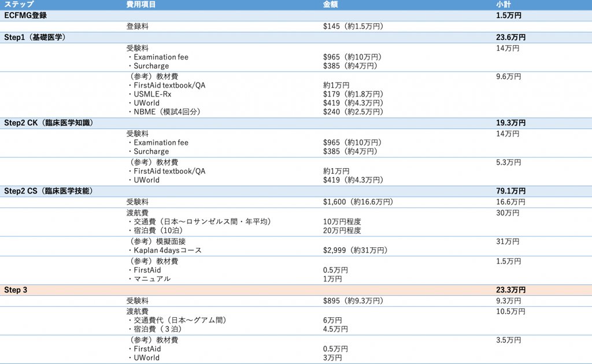Click the 小計 column header
The image size is (592, 364).
coord(503,5)
